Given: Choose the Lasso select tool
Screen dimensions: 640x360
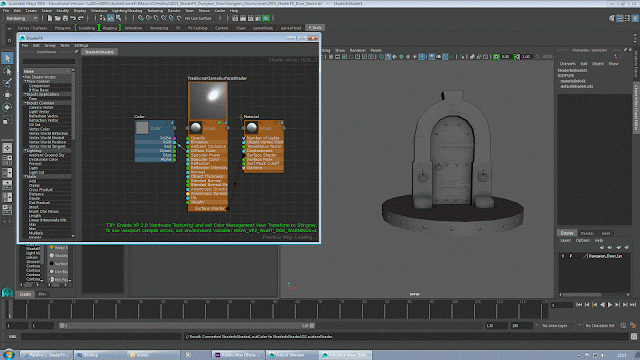Looking at the screenshot, I should point(7,70).
